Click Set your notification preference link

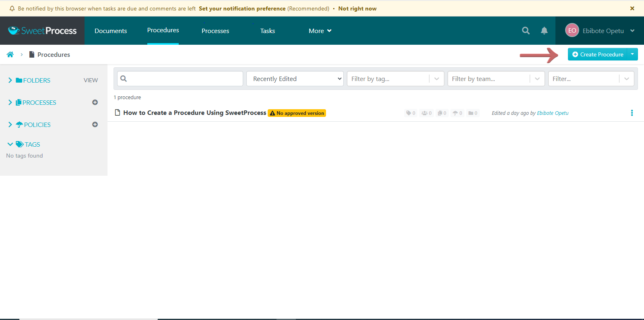tap(242, 8)
